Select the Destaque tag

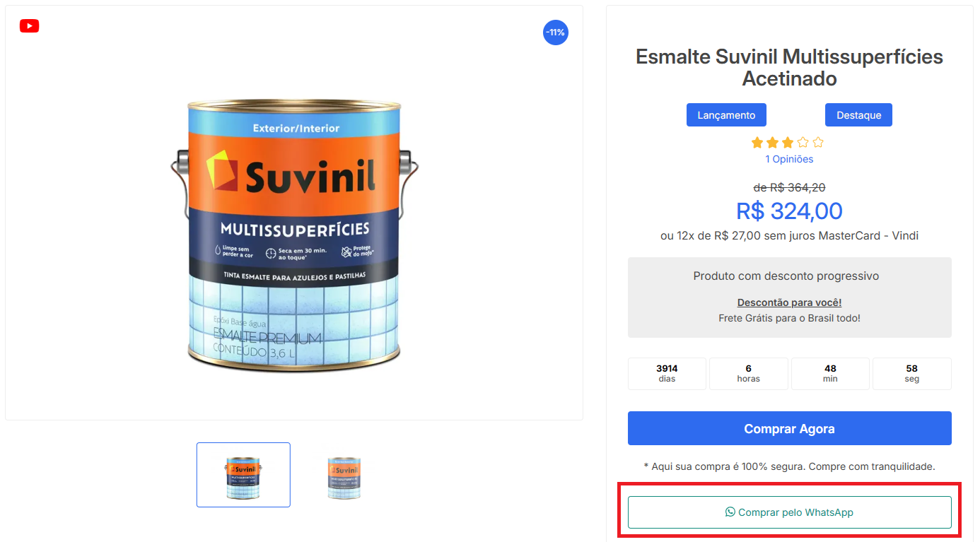coord(858,115)
